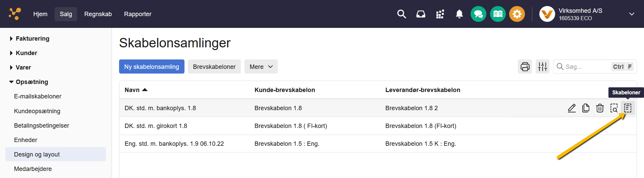Viewport: 644px width, 178px height.
Task: Open the Mere dropdown menu
Action: (x=261, y=66)
